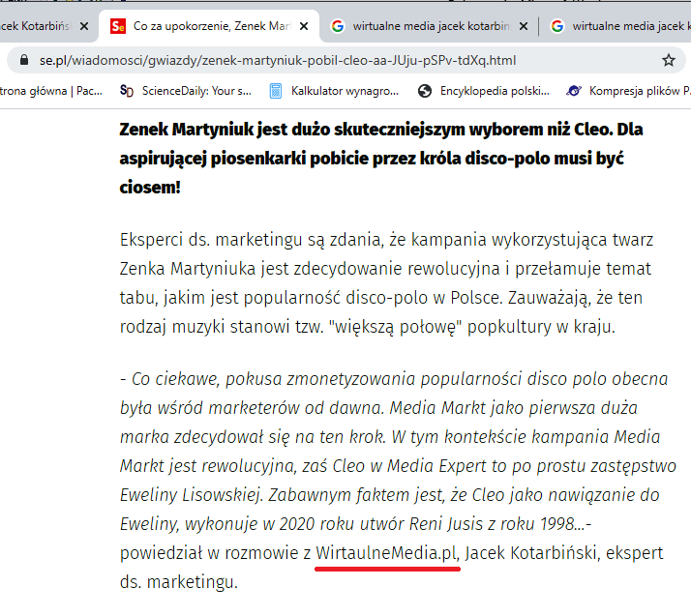
Task: Click the italic quote starting "Co ciekawe, pokusa"
Action: coord(398,452)
